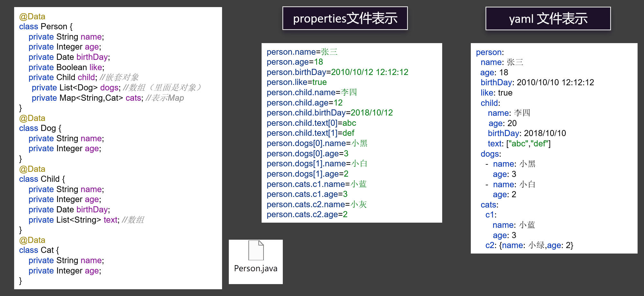Click the "person.birthDay=2010/10/12 12:12:12" properties line

(x=337, y=72)
